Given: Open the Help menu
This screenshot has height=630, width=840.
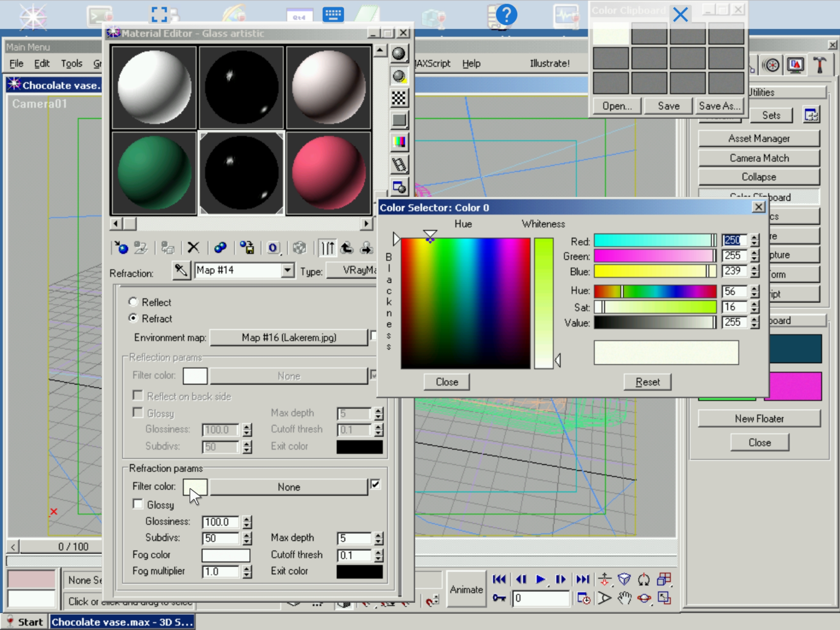Looking at the screenshot, I should tap(471, 64).
